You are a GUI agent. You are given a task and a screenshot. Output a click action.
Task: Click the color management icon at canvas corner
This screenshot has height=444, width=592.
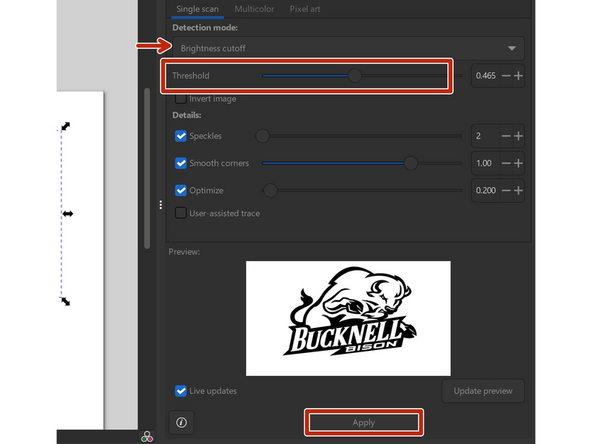point(147,437)
